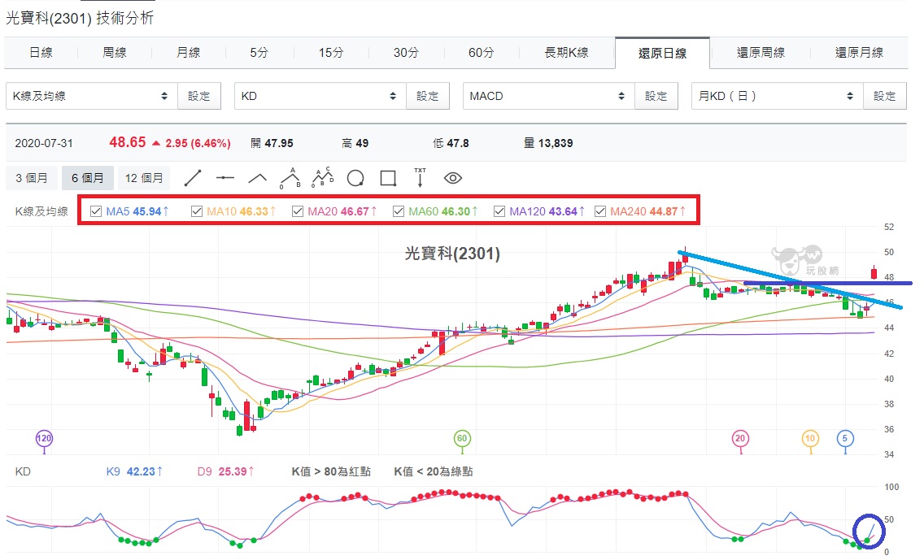The height and width of the screenshot is (560, 924).
Task: Select the TXT text annotation tool
Action: point(421,177)
